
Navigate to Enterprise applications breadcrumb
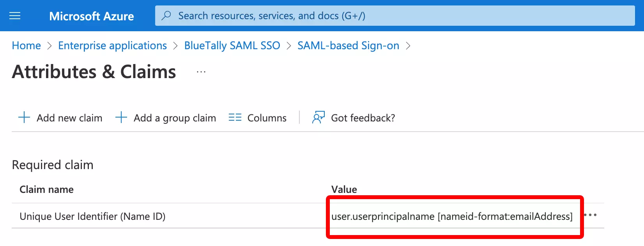(112, 46)
